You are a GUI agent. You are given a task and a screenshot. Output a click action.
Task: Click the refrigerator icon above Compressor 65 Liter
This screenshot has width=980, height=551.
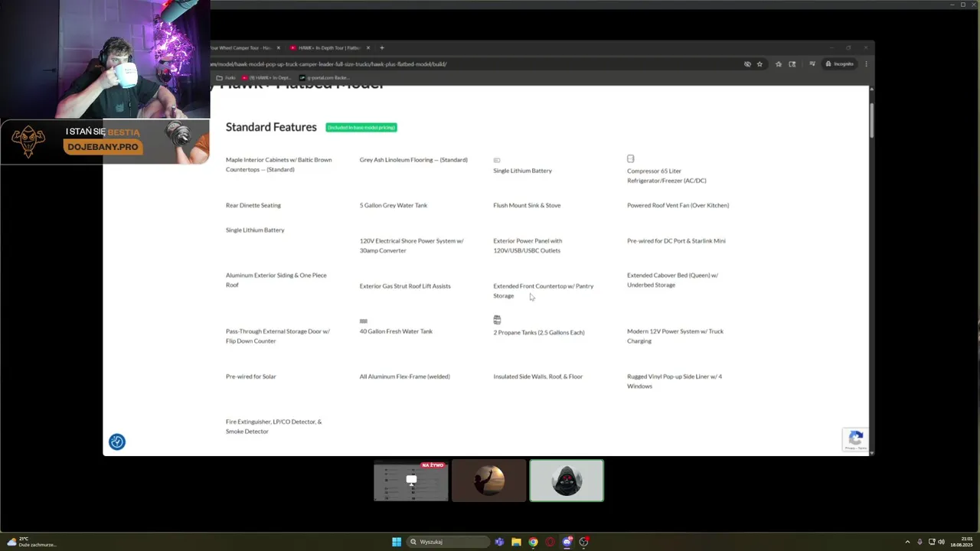[631, 159]
